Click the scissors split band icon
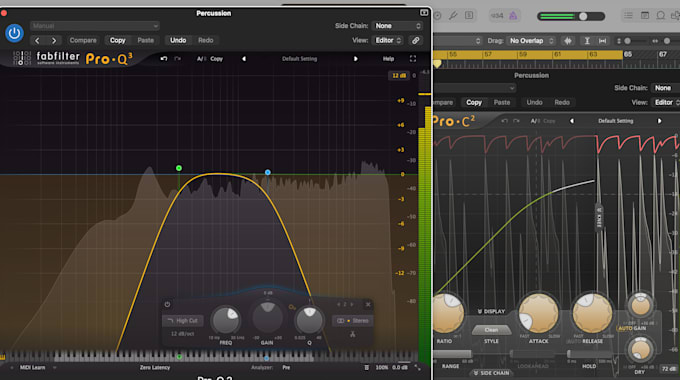The image size is (680, 380). [x=353, y=334]
